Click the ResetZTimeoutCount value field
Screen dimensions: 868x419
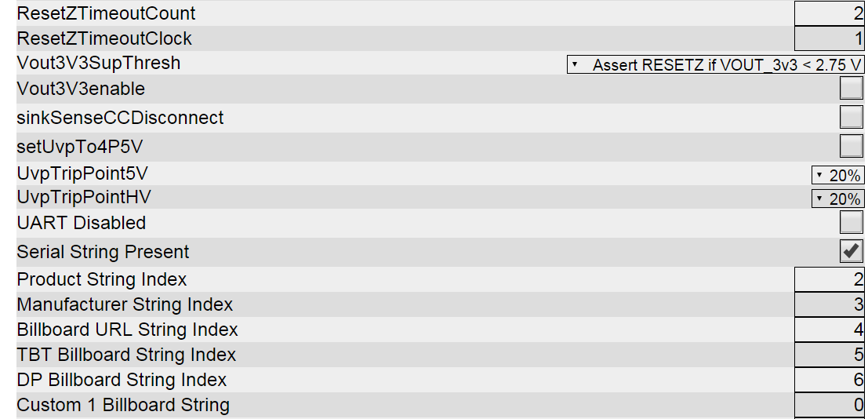pyautogui.click(x=830, y=13)
